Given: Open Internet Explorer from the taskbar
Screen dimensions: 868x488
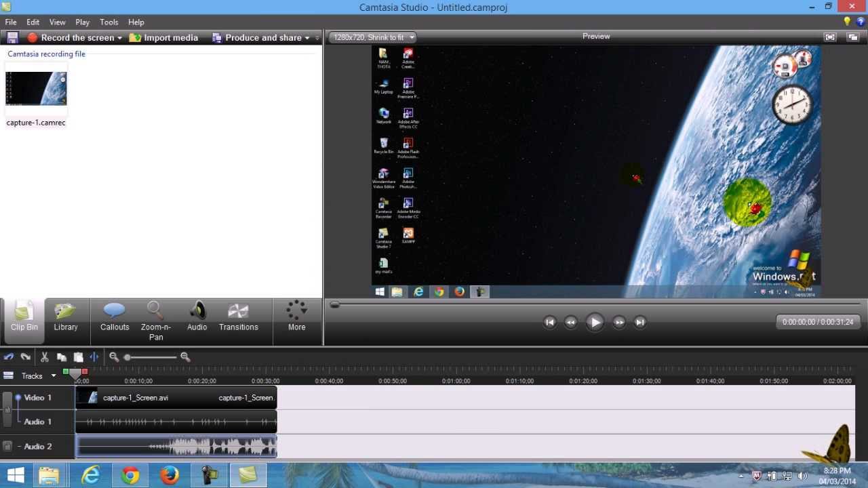Looking at the screenshot, I should (90, 476).
